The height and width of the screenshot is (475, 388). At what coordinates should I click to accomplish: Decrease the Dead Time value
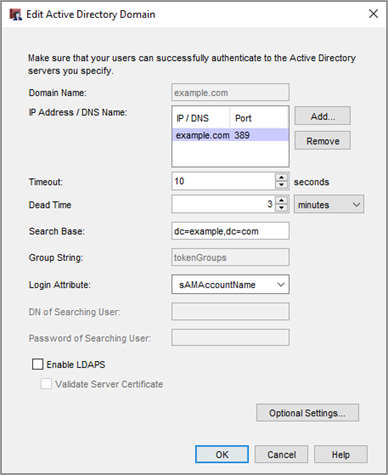[282, 208]
